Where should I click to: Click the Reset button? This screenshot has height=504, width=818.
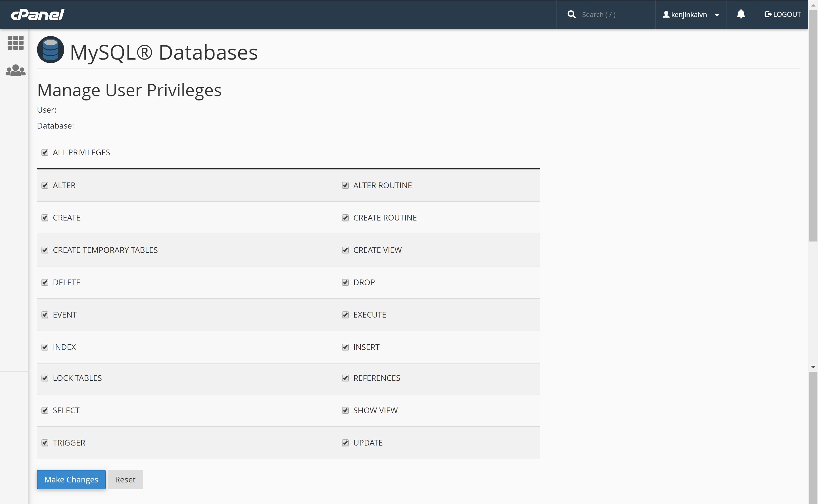coord(125,479)
